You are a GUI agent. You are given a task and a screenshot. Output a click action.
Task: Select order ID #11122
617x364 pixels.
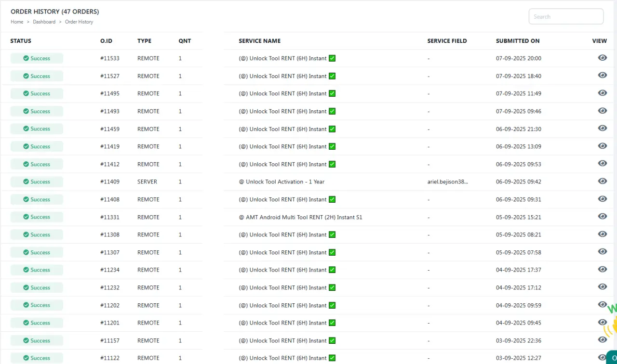tap(110, 358)
